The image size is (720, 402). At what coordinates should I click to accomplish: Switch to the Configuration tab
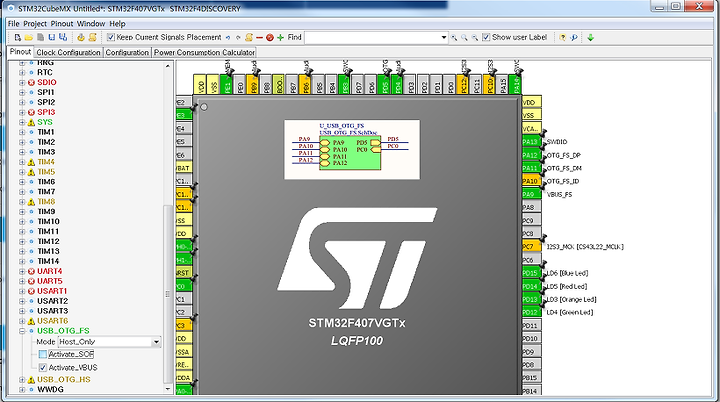127,52
